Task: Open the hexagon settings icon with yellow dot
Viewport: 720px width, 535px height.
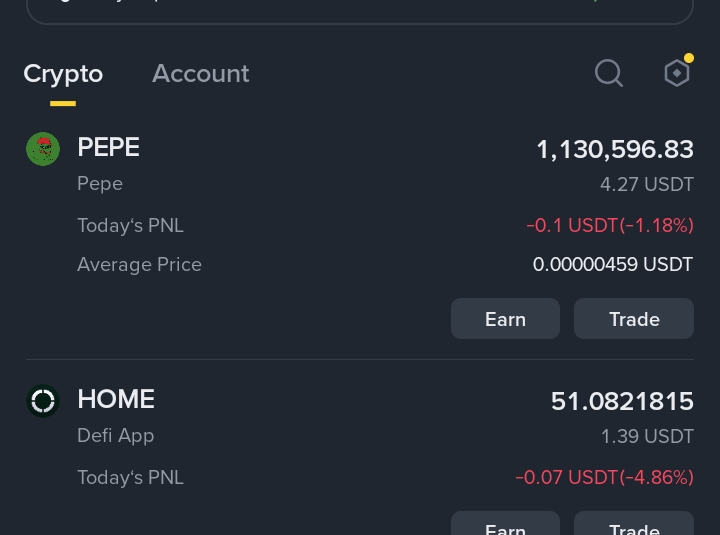Action: pyautogui.click(x=678, y=71)
